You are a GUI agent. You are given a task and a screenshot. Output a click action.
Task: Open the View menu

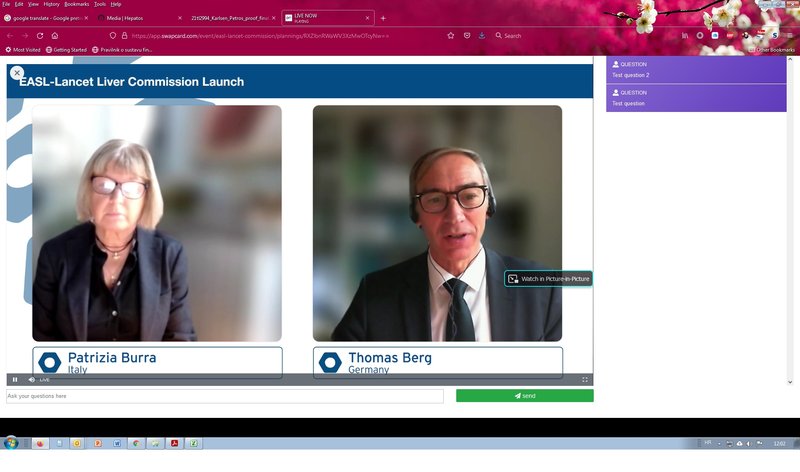pos(33,4)
